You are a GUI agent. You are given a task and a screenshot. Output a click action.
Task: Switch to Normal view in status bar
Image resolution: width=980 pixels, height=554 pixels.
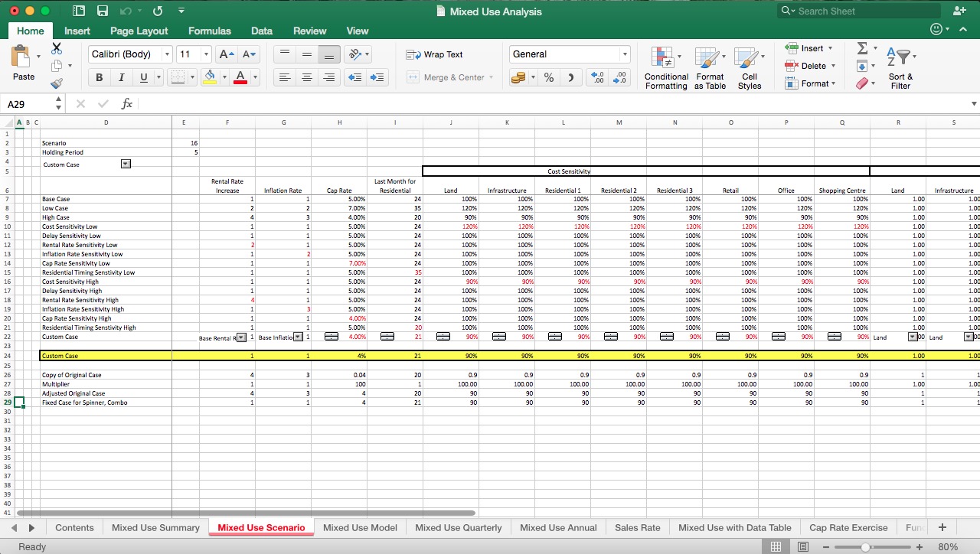(776, 546)
